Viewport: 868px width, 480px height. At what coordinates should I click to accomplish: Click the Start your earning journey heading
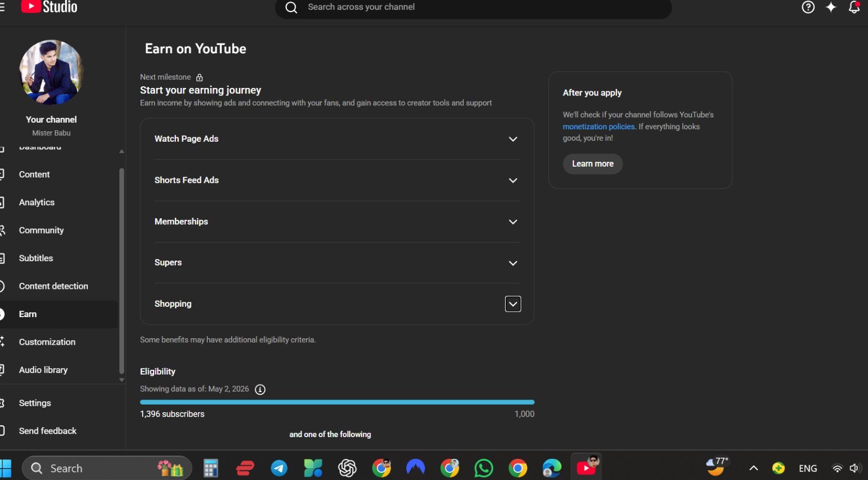click(200, 90)
